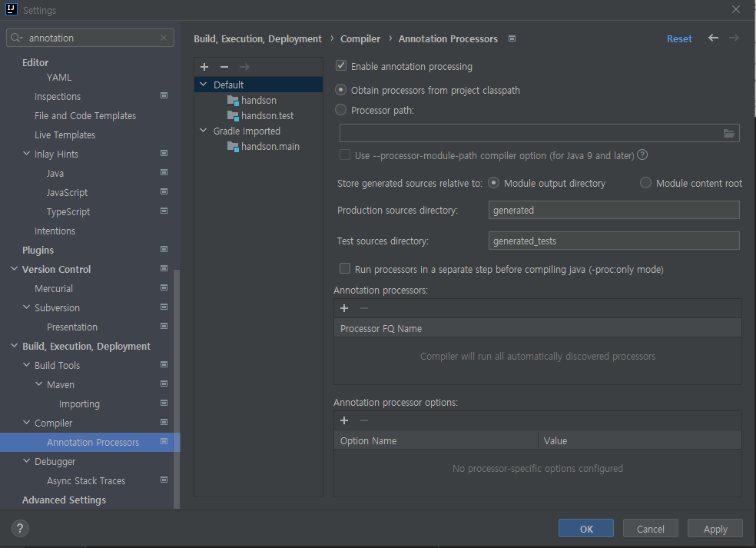Click the add profile plus icon

point(204,67)
